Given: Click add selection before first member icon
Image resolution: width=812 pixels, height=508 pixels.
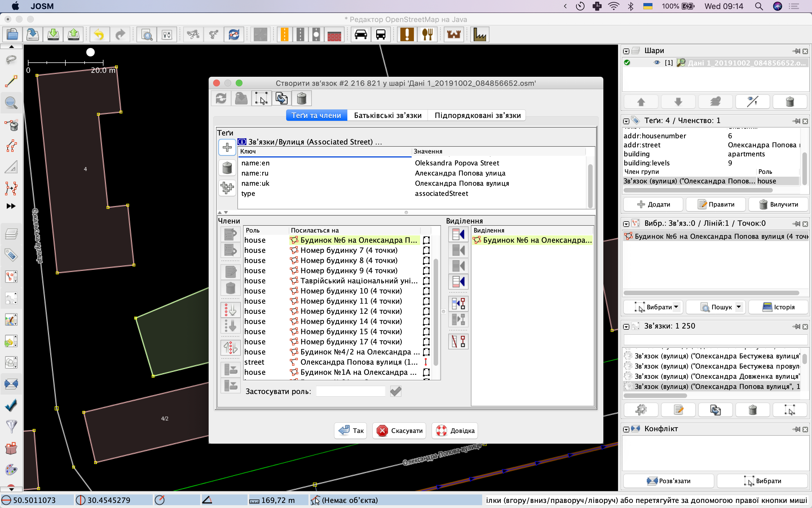Looking at the screenshot, I should point(458,234).
